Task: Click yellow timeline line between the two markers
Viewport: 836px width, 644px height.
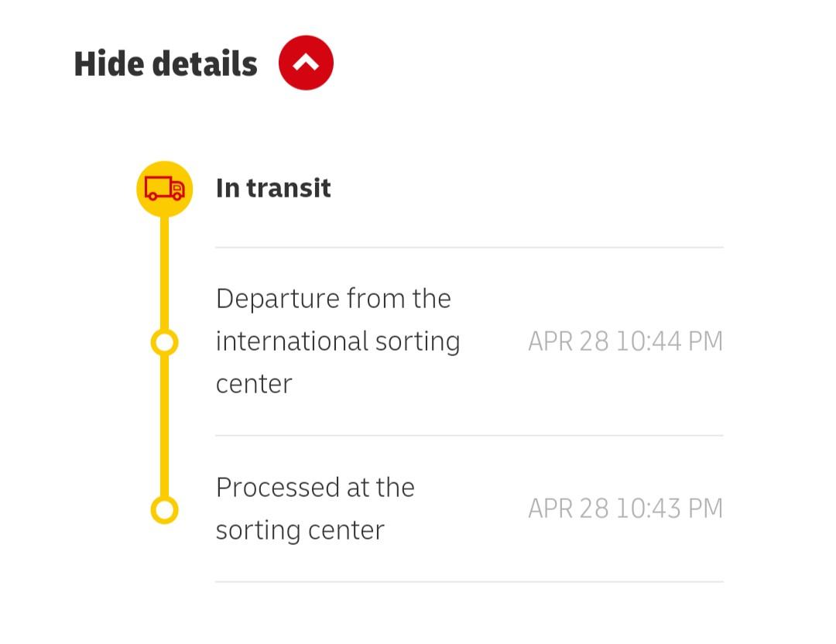Action: coord(164,426)
